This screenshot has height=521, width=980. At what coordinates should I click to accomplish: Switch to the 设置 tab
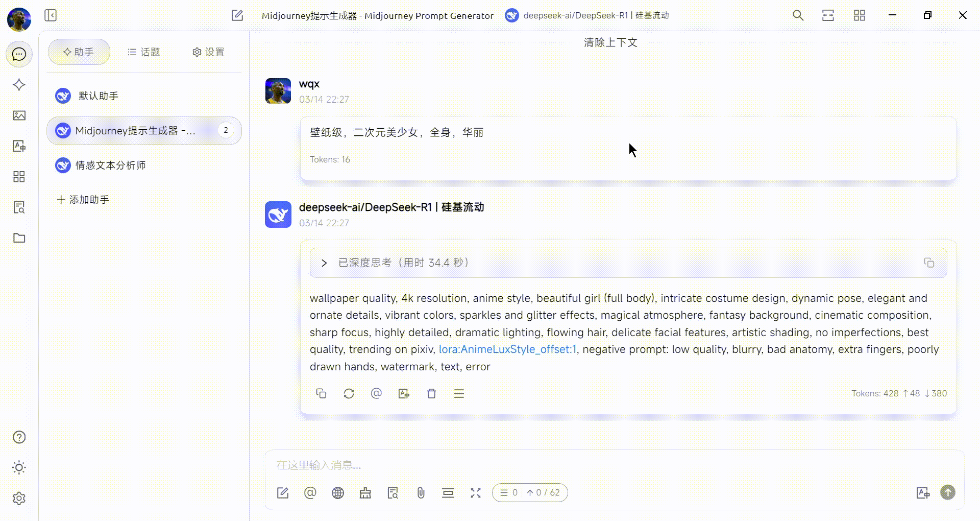tap(208, 52)
